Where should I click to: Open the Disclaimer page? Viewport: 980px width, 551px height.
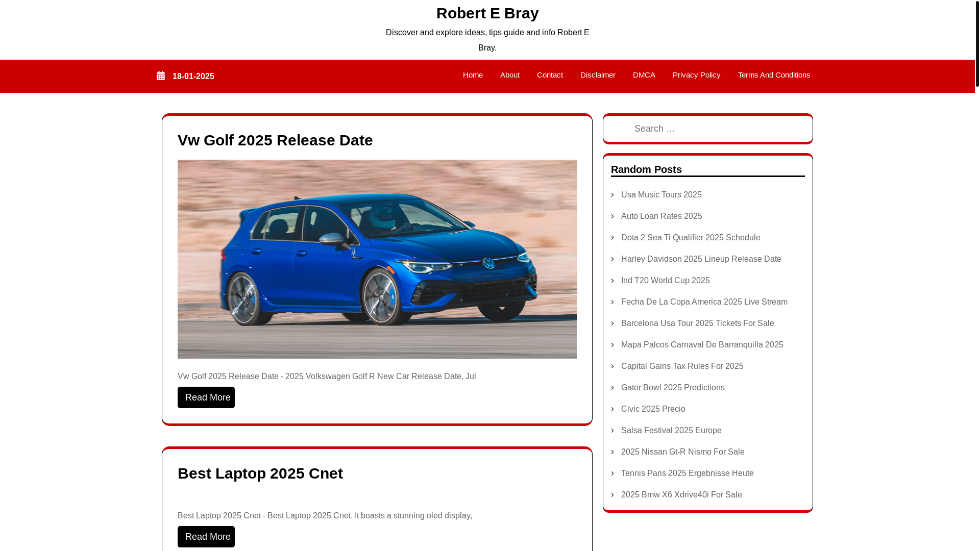[x=598, y=75]
